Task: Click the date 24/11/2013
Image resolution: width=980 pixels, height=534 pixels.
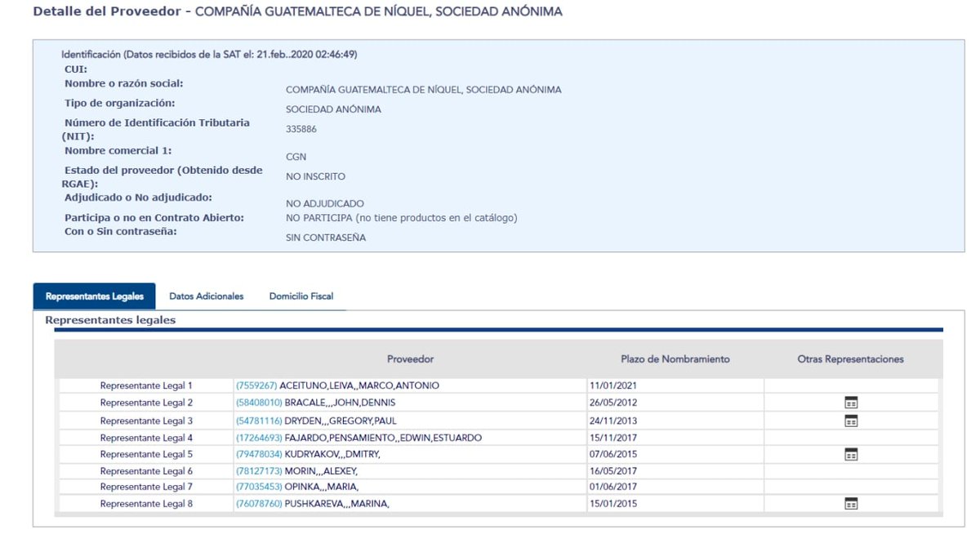Action: (x=612, y=421)
